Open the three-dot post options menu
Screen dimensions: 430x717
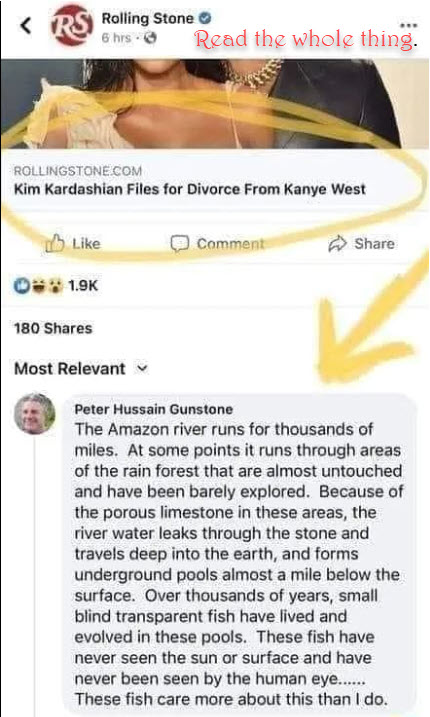[x=408, y=25]
